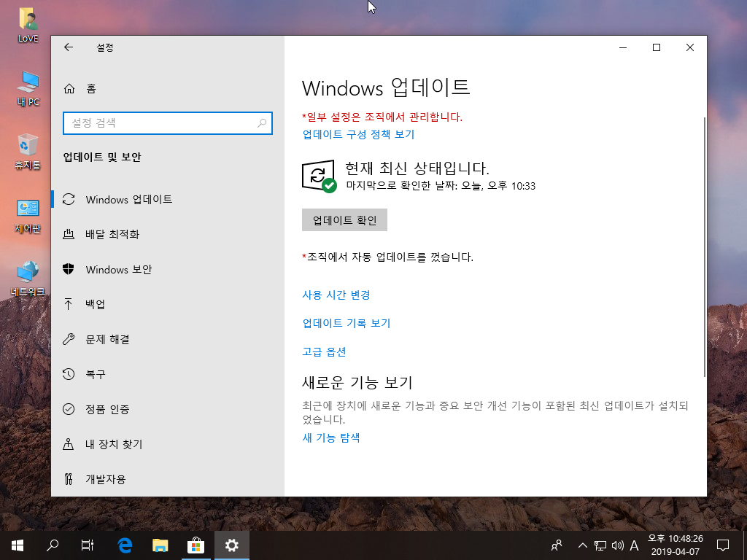Image resolution: width=747 pixels, height=560 pixels.
Task: Launch Microsoft Edge from taskbar
Action: coord(125,545)
